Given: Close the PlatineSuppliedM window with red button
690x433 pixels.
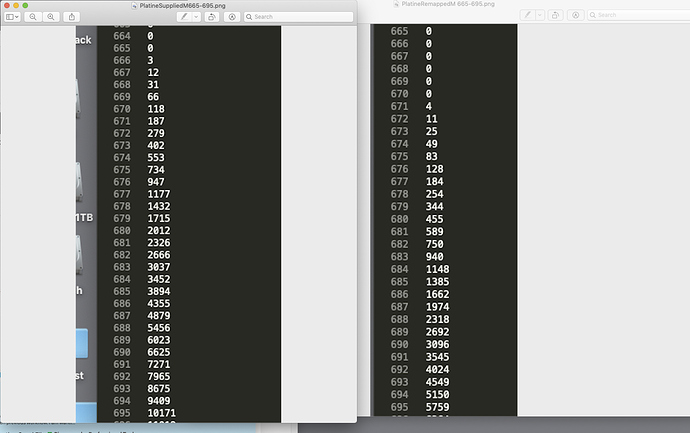Looking at the screenshot, I should tap(6, 5).
